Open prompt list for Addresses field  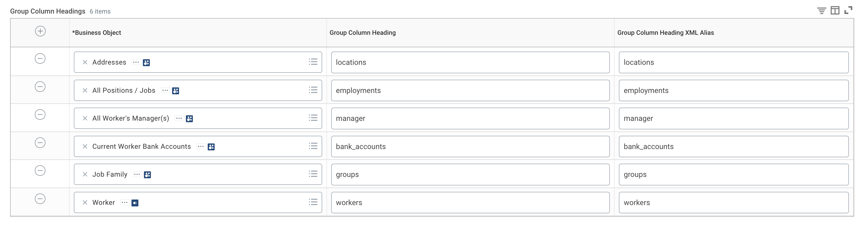tap(313, 62)
